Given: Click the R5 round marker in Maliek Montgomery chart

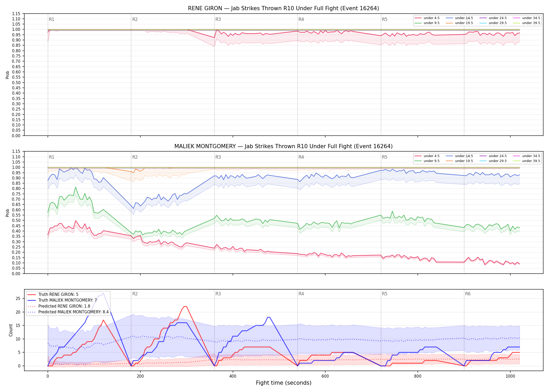Looking at the screenshot, I should tap(385, 157).
